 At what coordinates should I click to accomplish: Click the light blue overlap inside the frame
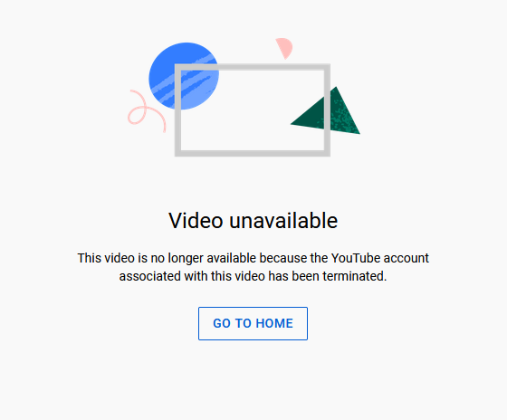[x=198, y=89]
